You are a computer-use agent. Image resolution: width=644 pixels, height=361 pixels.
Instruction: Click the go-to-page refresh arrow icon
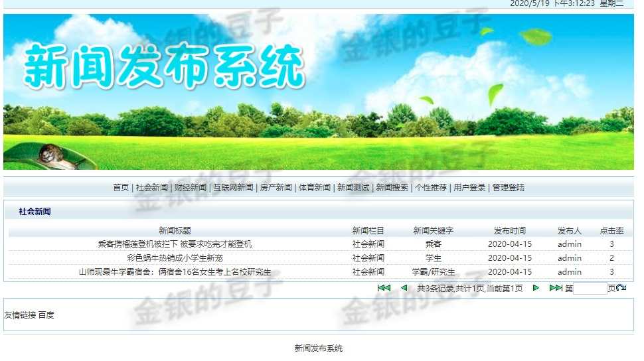pyautogui.click(x=621, y=288)
